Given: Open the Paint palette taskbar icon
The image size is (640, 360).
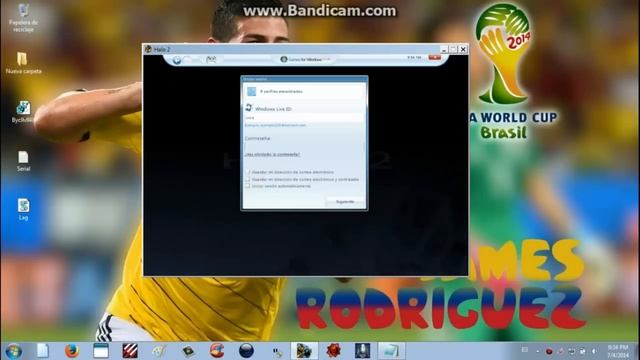Looking at the screenshot, I should point(159,351).
